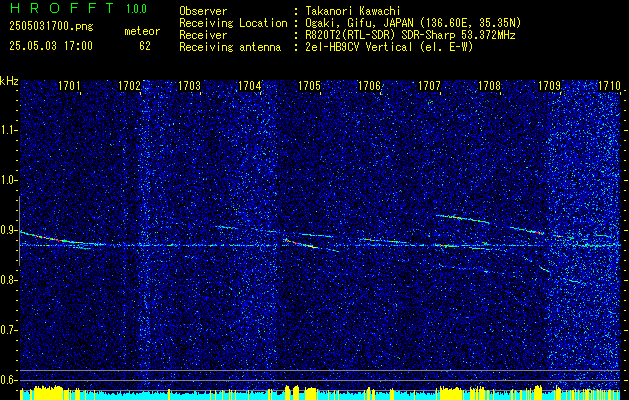The image size is (629, 400).
Task: Click the 0.6 kHz axis label
Action: 8,380
